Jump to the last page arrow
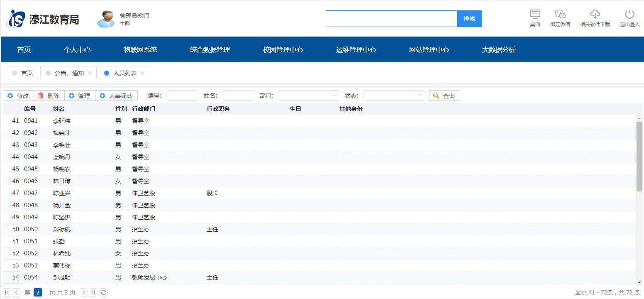 coord(93,292)
